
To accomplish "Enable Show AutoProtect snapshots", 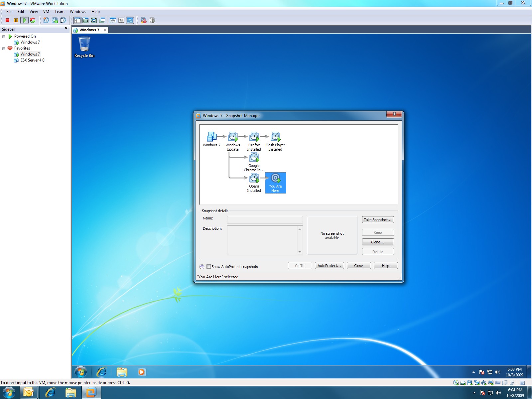I will click(208, 266).
